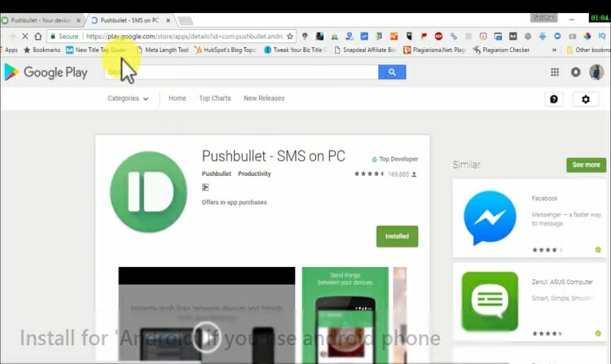Image resolution: width=611 pixels, height=364 pixels.
Task: Open the ZenUI, ASUS Computer card title
Action: click(x=562, y=282)
